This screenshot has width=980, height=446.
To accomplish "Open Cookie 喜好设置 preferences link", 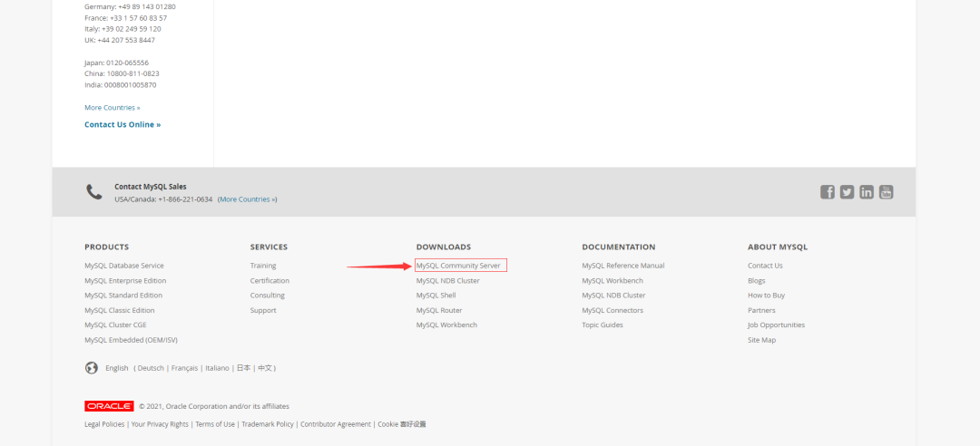I will 402,424.
